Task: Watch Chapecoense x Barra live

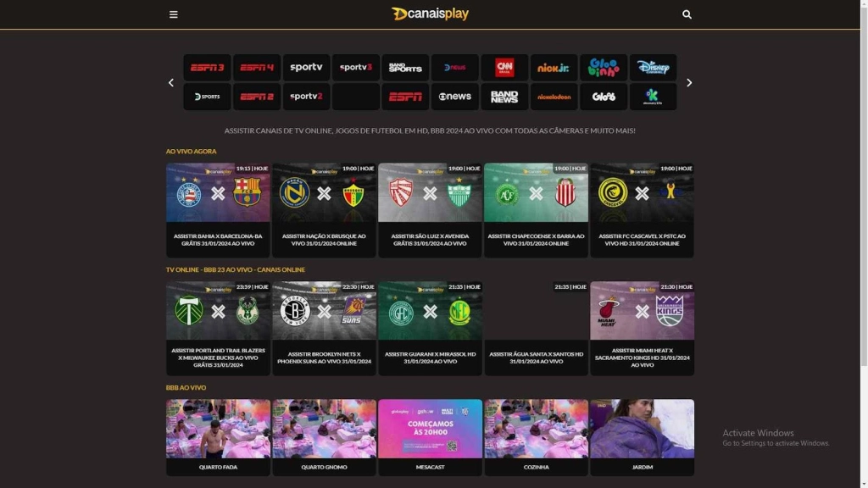Action: tap(536, 210)
